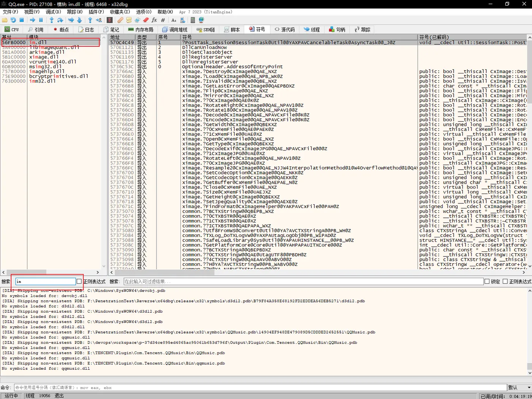This screenshot has height=399, width=532.
Task: Click the command input field
Action: click(x=260, y=388)
